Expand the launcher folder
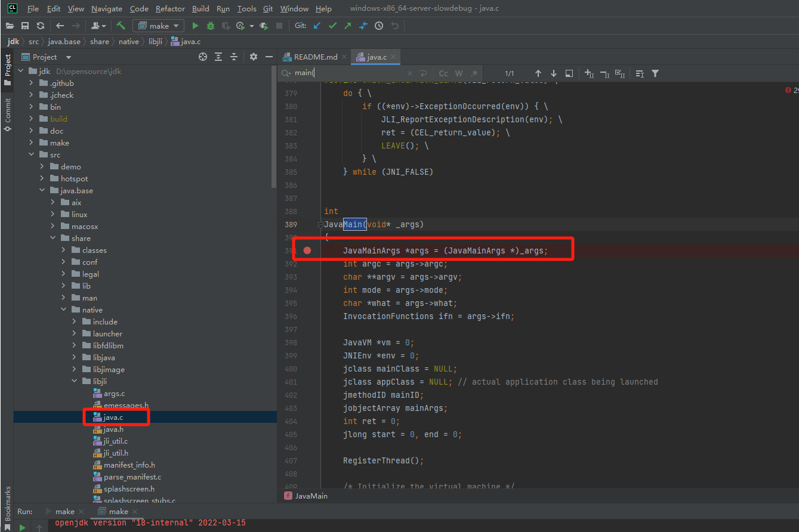 tap(75, 333)
